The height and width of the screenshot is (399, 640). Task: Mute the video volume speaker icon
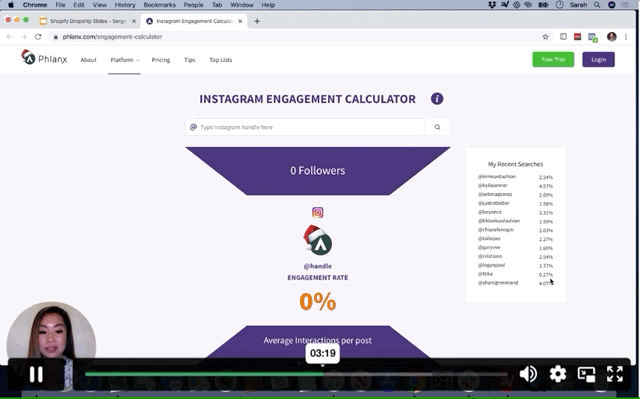click(x=528, y=374)
